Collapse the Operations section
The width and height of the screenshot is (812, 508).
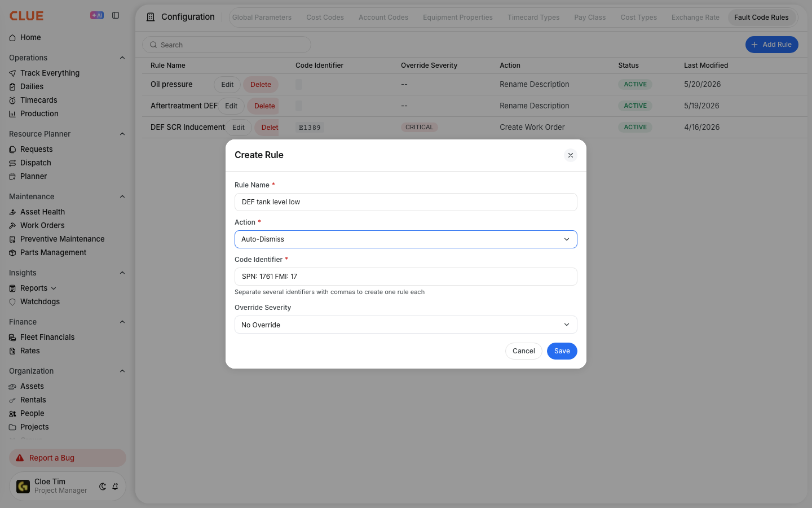[x=122, y=58]
